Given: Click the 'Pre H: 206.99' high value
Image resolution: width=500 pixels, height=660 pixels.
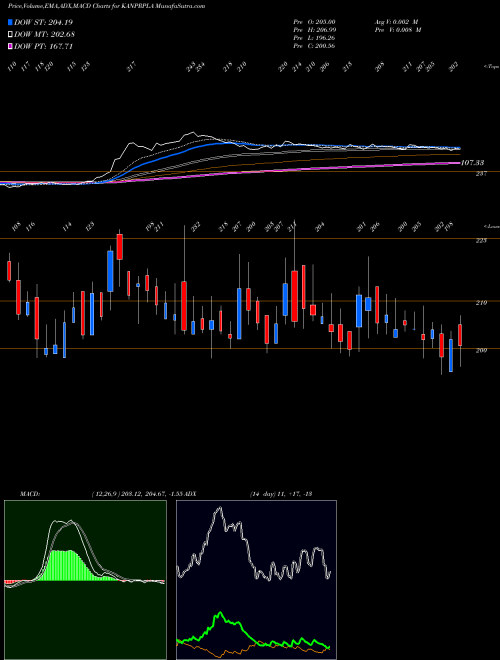Looking at the screenshot, I should [x=314, y=30].
